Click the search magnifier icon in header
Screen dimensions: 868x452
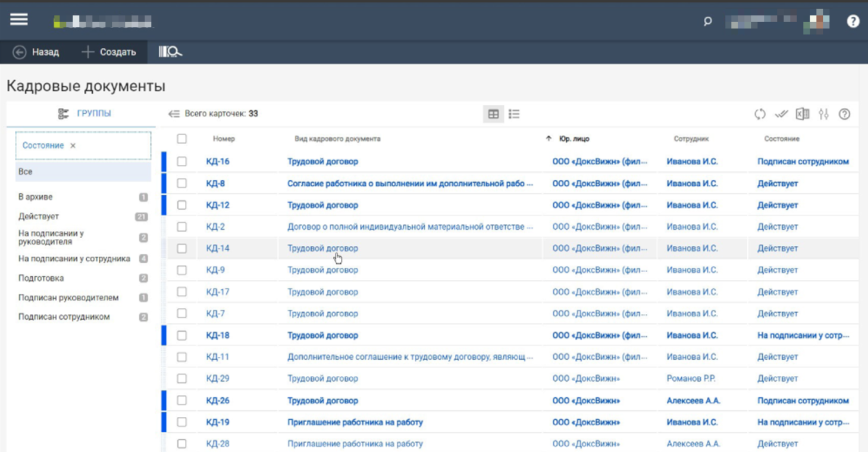click(707, 21)
